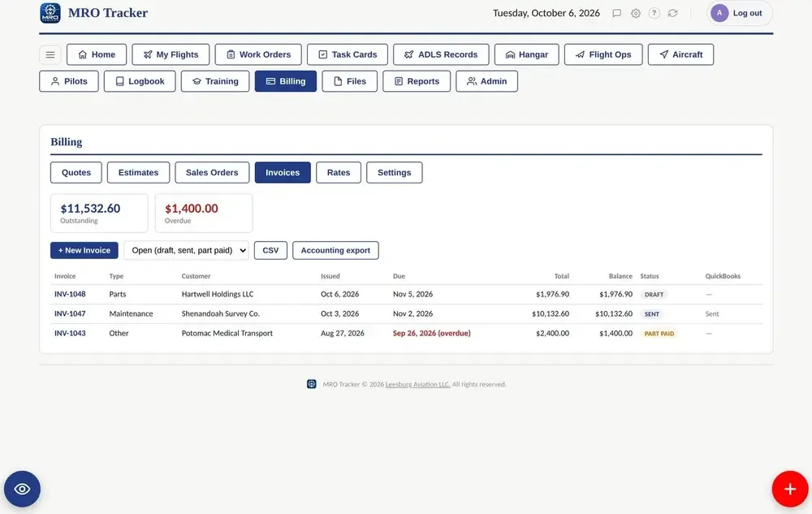Viewport: 812px width, 514px height.
Task: Open the Pilots section
Action: point(69,81)
